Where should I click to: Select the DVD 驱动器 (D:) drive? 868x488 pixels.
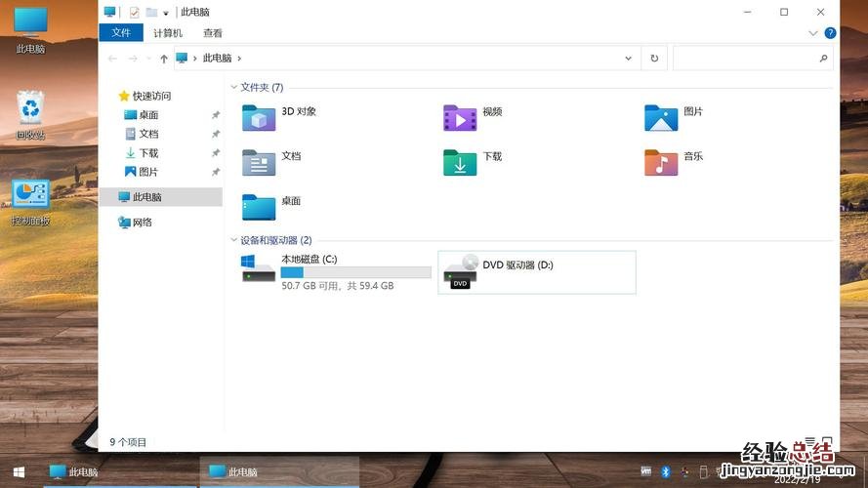tap(537, 271)
